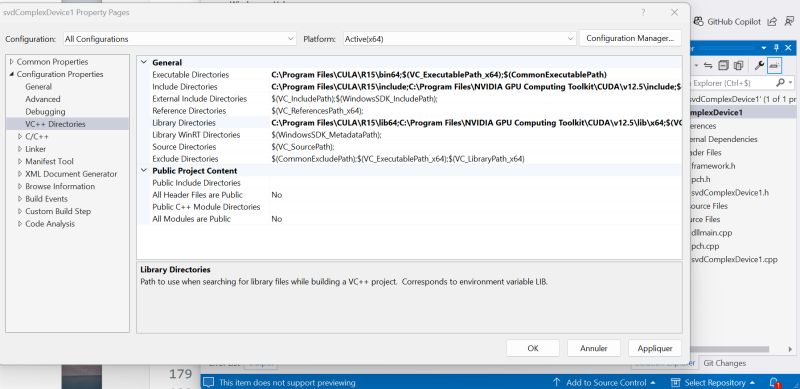Select pch.cpp in Solution Explorer
The image size is (800, 389).
pos(705,246)
